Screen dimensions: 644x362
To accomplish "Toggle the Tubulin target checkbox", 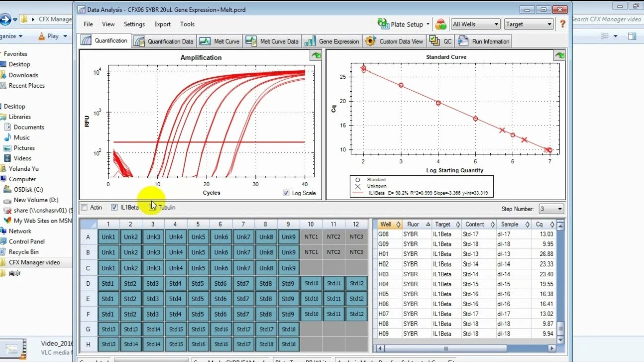I will click(153, 208).
